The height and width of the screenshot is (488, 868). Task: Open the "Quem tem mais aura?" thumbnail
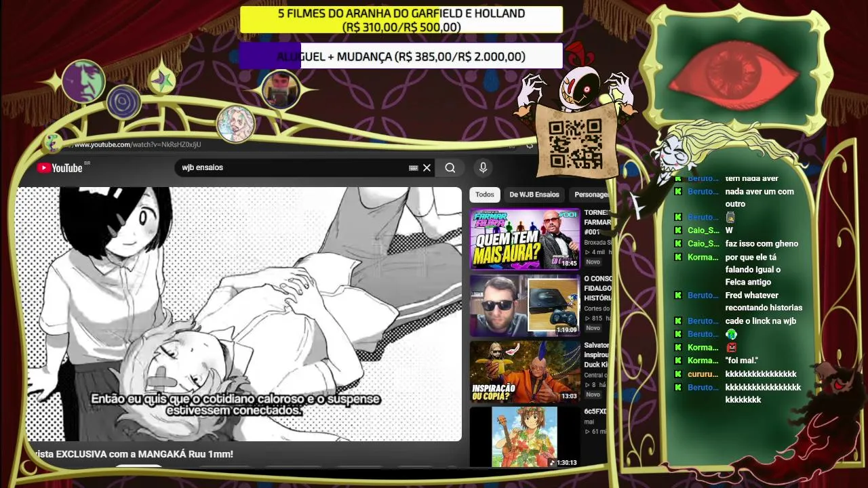coord(525,239)
